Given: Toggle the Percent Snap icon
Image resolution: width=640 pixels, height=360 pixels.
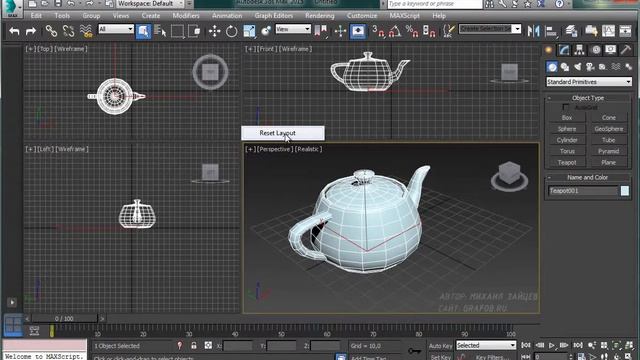Looking at the screenshot, I should pyautogui.click(x=411, y=31).
